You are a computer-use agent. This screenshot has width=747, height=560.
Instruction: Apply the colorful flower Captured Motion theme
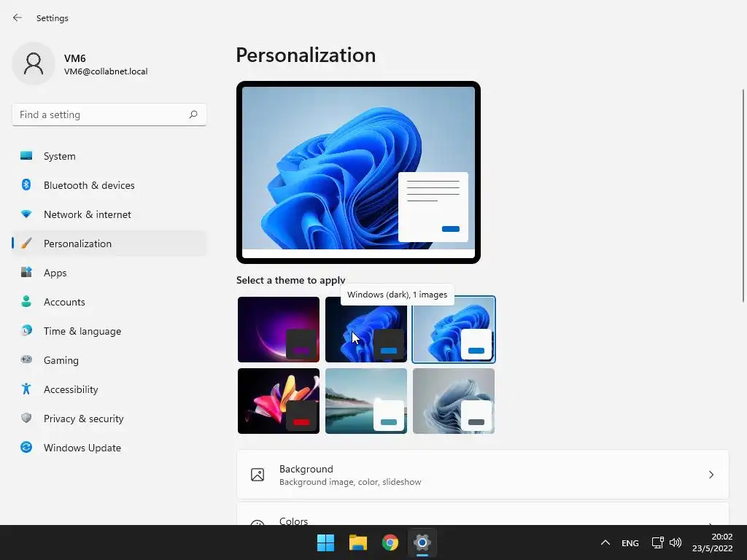[279, 401]
